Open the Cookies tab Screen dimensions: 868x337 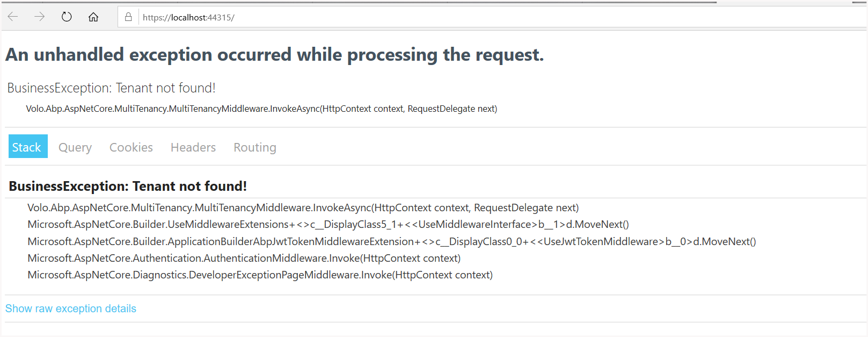131,147
